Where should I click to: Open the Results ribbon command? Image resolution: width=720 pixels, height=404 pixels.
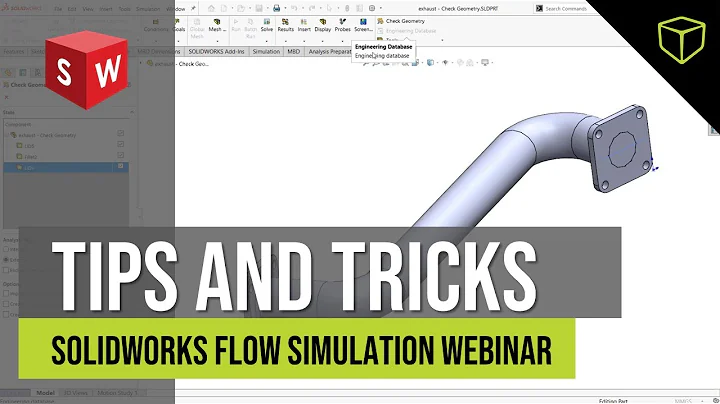[285, 25]
